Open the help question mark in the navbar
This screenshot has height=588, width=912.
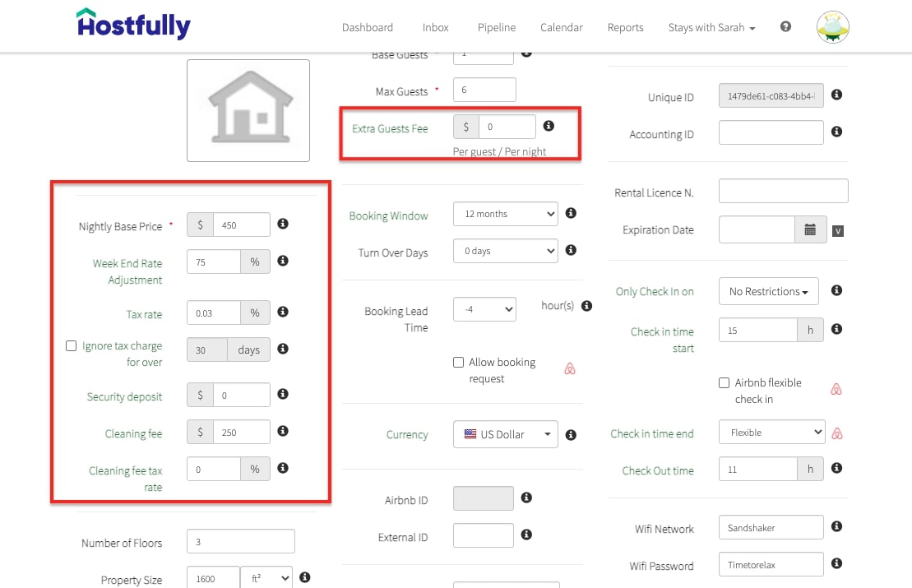[785, 26]
